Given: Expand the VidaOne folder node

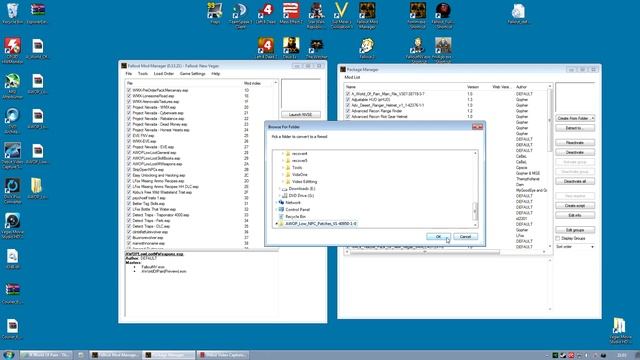Looking at the screenshot, I should click(x=283, y=175).
